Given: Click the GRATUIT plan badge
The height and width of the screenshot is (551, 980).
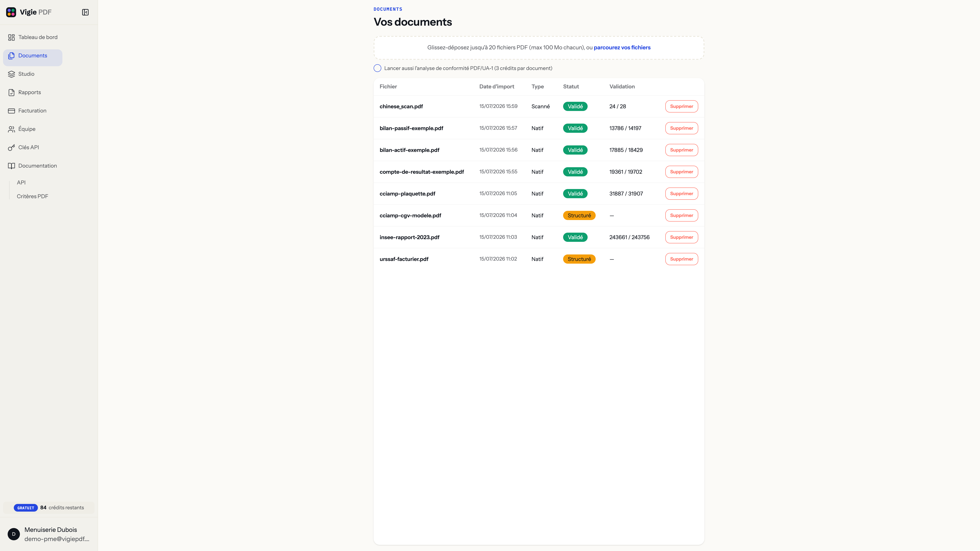Looking at the screenshot, I should pyautogui.click(x=25, y=508).
